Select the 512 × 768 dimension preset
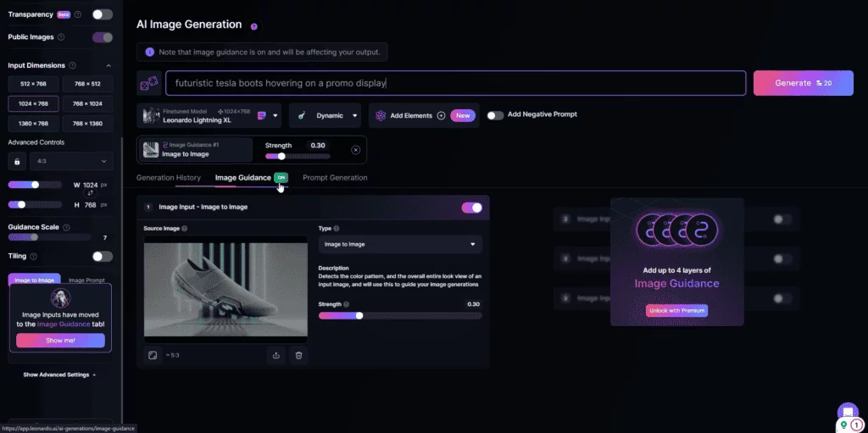Screen dimensions: 868x433 [x=33, y=84]
